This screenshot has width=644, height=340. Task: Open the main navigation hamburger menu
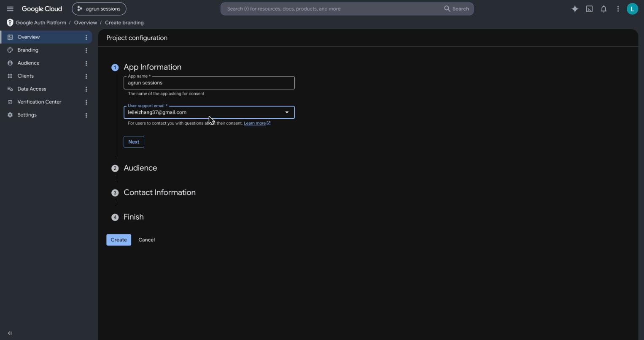[x=10, y=9]
